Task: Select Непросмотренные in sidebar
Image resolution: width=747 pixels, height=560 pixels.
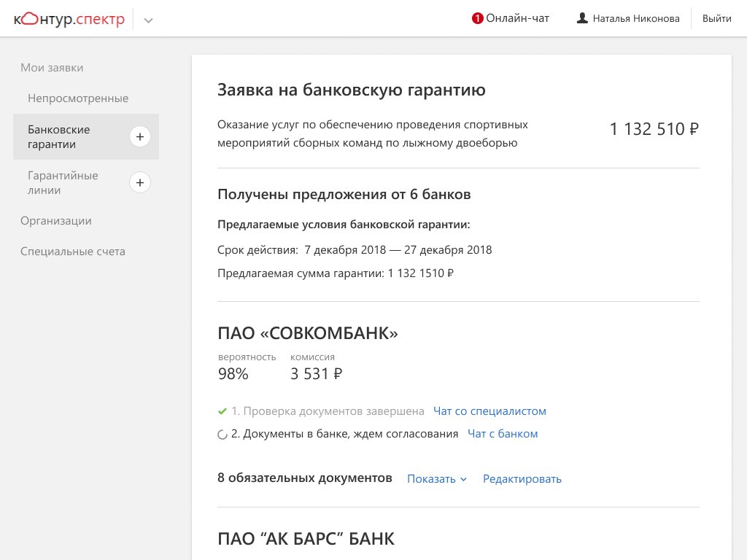Action: point(78,98)
